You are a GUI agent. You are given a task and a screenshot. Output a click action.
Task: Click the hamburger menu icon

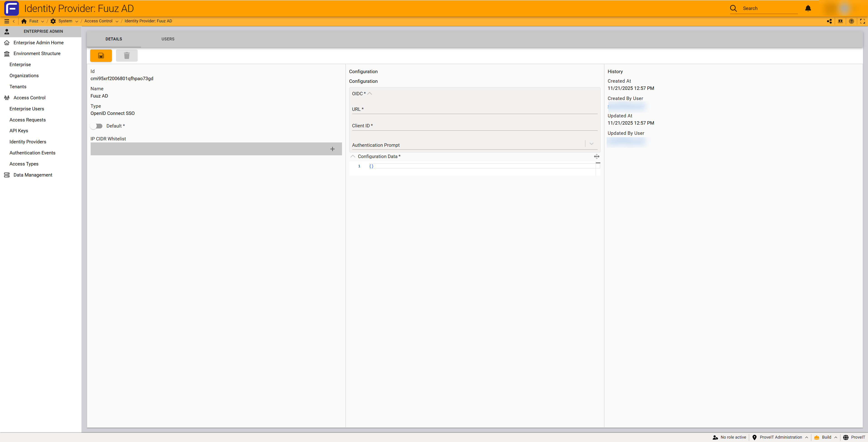pyautogui.click(x=6, y=21)
